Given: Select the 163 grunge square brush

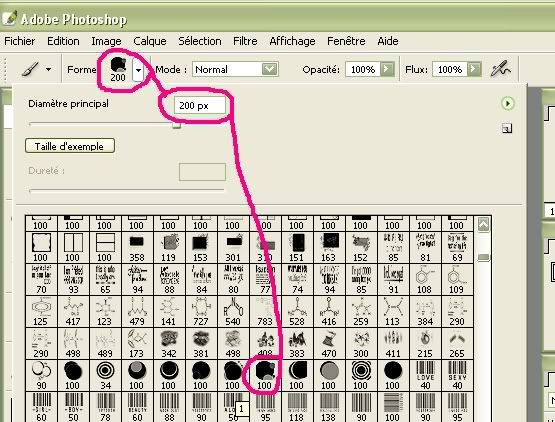Looking at the screenshot, I should pyautogui.click(x=329, y=247).
